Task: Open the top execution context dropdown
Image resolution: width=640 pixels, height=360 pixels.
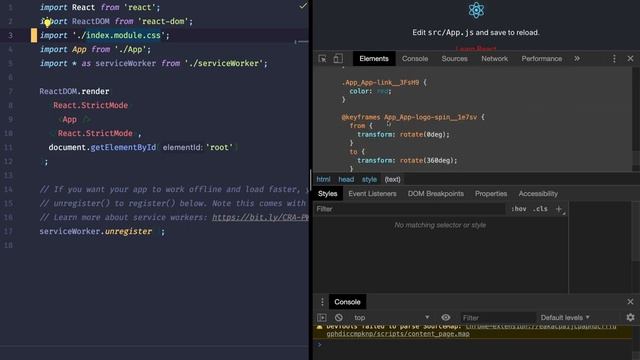Action: pyautogui.click(x=391, y=318)
